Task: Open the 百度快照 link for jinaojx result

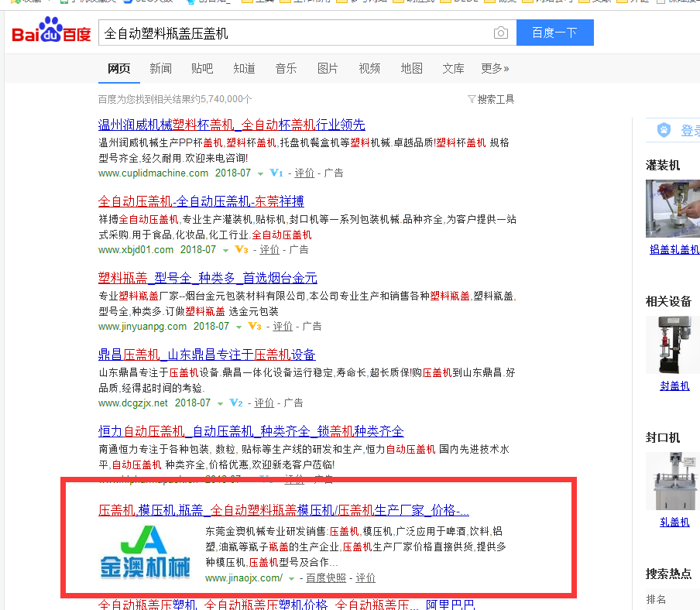Action: [326, 578]
